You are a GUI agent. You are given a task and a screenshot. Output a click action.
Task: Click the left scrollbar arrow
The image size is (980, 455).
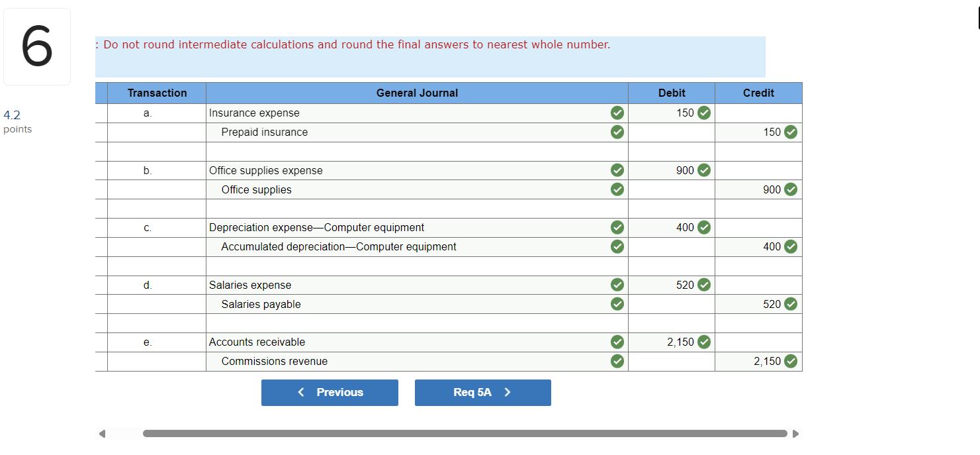point(103,432)
